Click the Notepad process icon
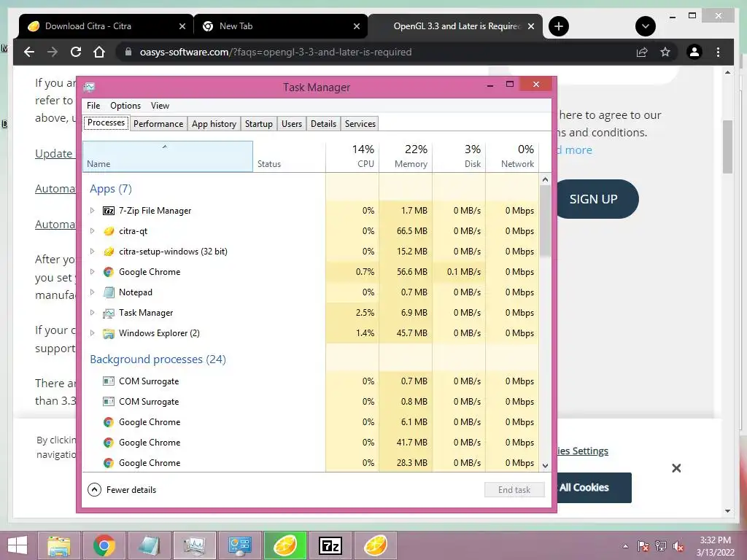The height and width of the screenshot is (560, 747). click(109, 292)
